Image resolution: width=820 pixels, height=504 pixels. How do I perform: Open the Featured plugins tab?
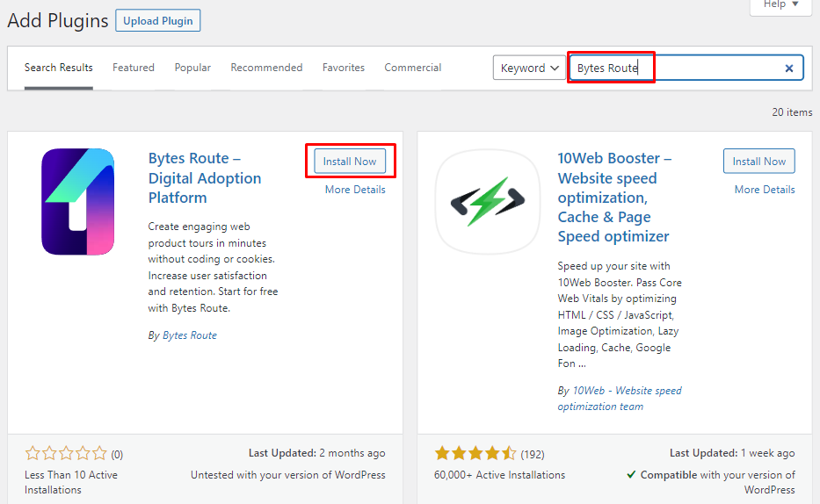point(134,68)
